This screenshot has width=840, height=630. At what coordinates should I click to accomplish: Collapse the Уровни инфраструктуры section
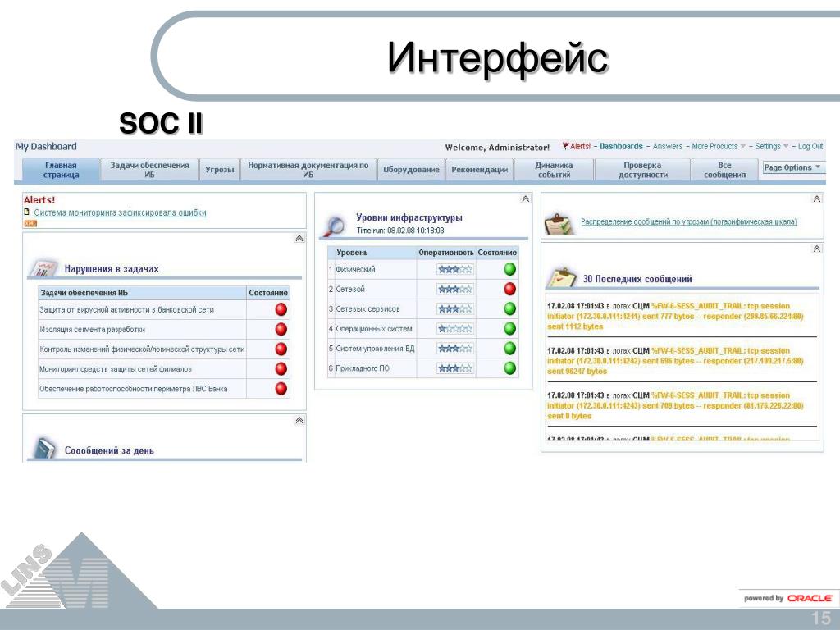coord(525,199)
